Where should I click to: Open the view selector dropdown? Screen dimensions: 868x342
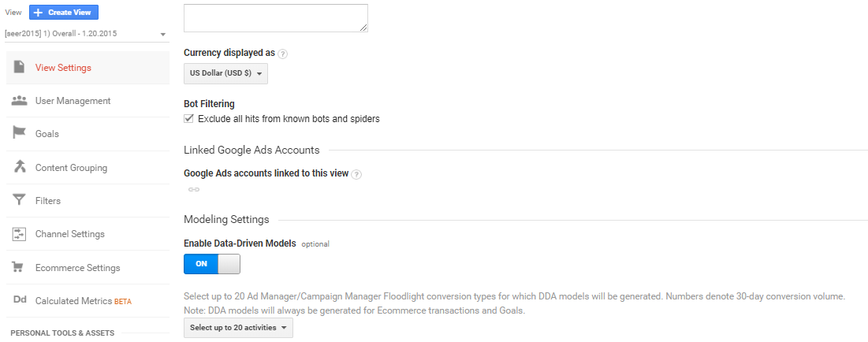(86, 35)
